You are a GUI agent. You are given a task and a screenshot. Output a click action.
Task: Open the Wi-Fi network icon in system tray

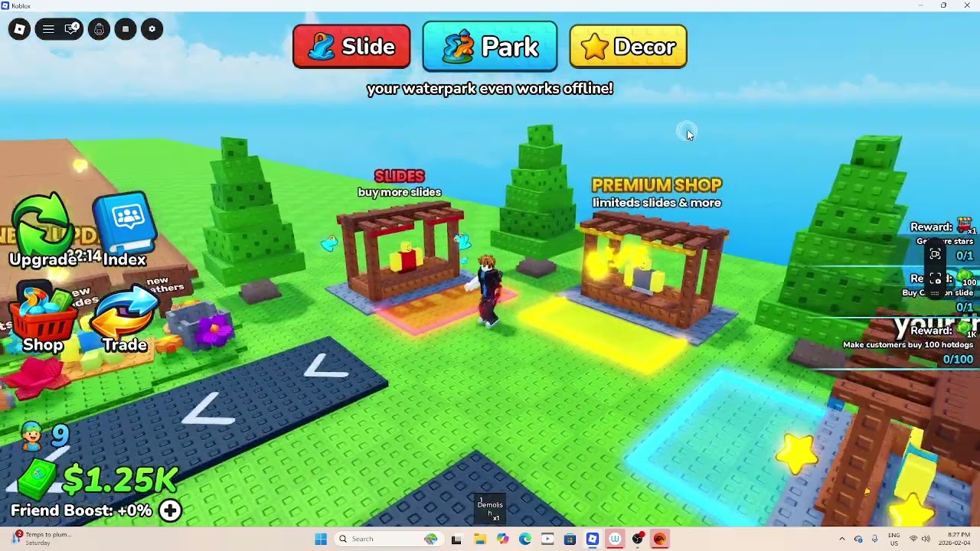[913, 539]
